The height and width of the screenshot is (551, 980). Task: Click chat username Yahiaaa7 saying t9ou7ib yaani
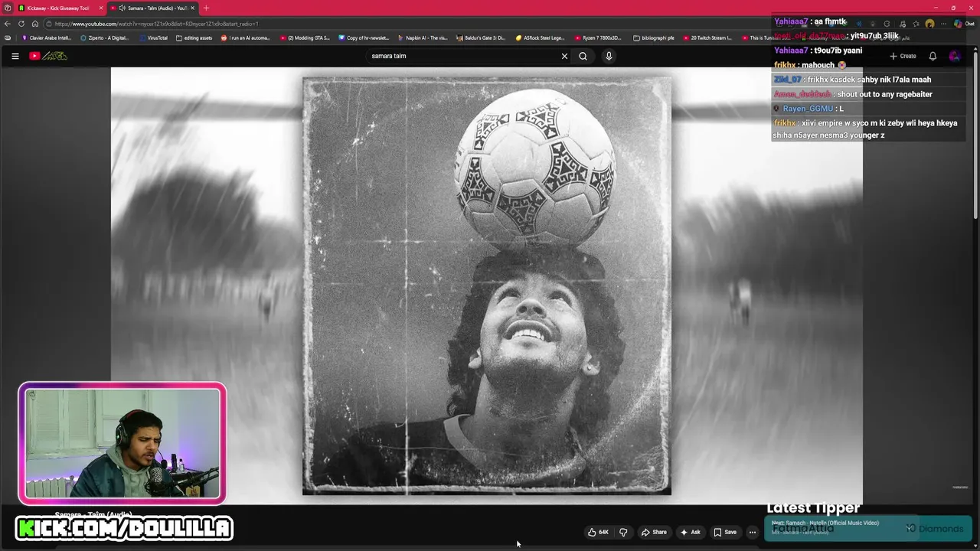[791, 51]
